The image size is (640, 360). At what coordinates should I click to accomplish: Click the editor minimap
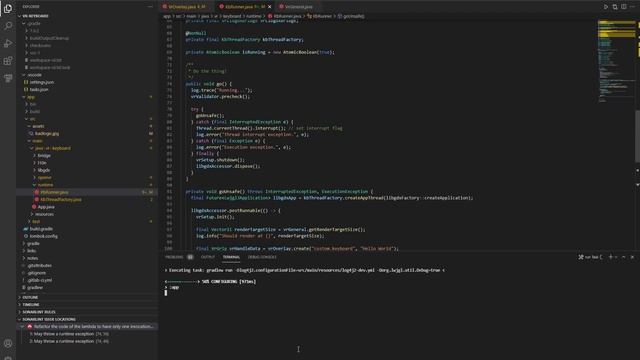[x=616, y=61]
